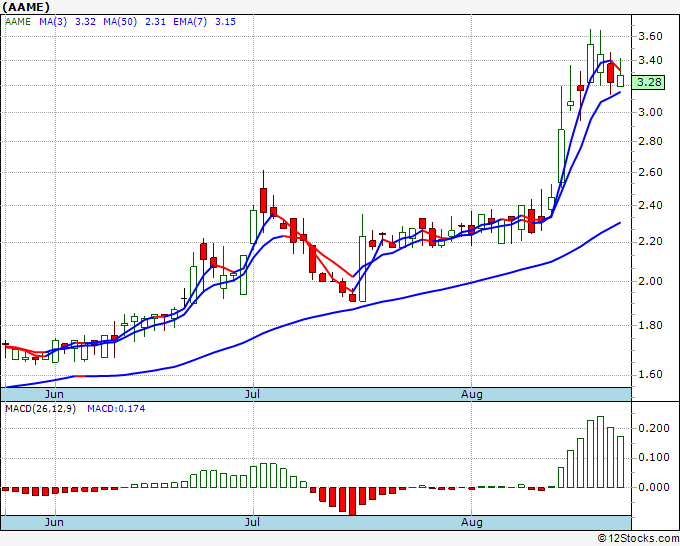
Task: Click the 3.60 price axis label
Action: tap(651, 36)
